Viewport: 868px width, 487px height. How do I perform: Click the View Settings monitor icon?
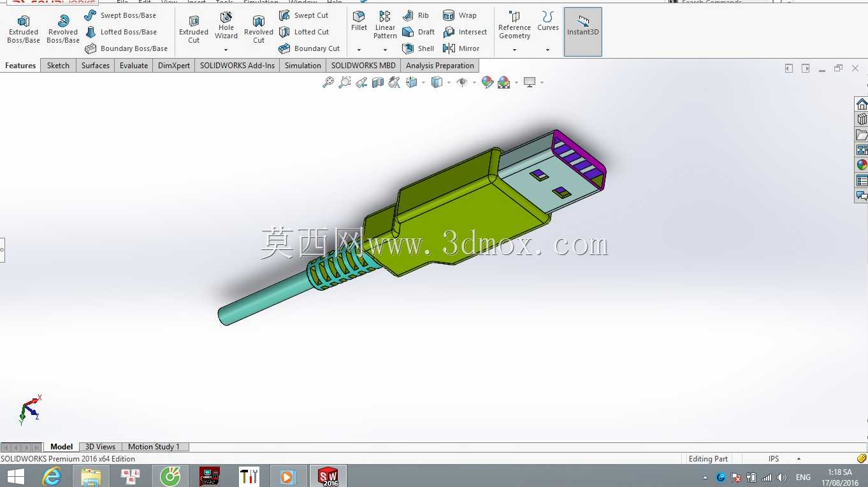click(x=530, y=82)
